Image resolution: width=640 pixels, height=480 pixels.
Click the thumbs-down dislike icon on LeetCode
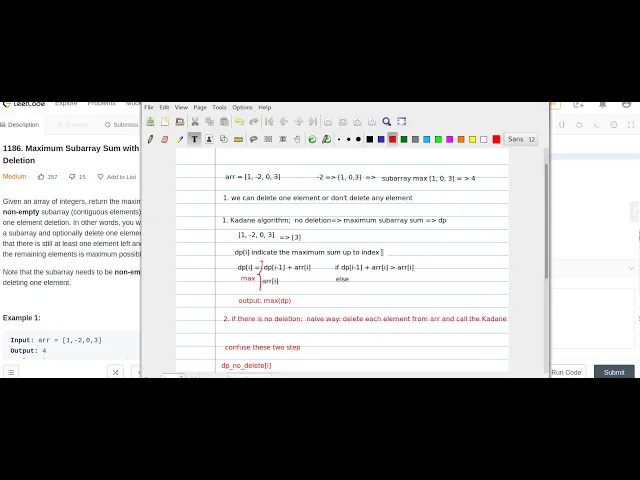[72, 177]
